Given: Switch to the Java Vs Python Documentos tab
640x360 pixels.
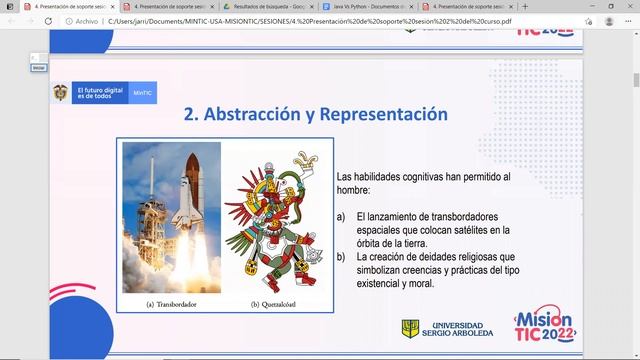Looking at the screenshot, I should click(369, 7).
